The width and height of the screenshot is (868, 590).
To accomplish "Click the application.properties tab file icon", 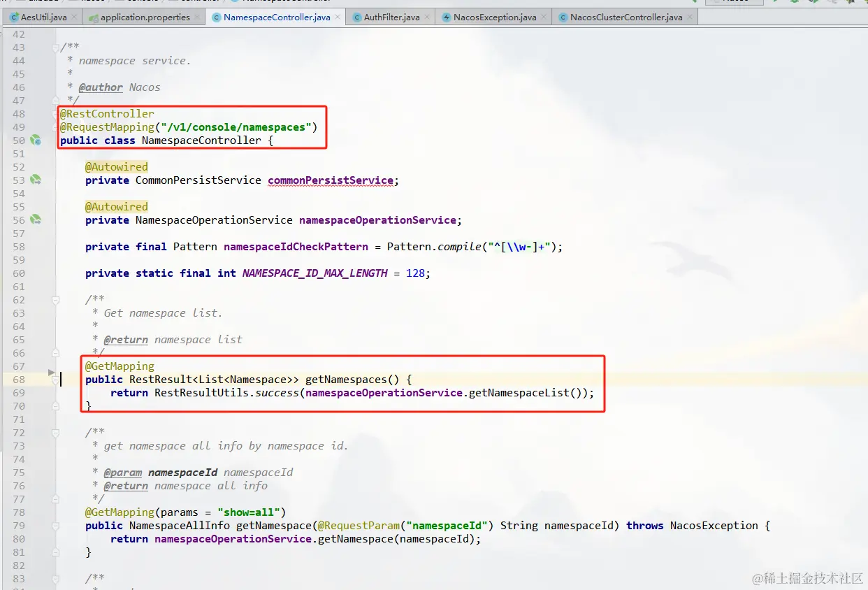I will [x=93, y=17].
